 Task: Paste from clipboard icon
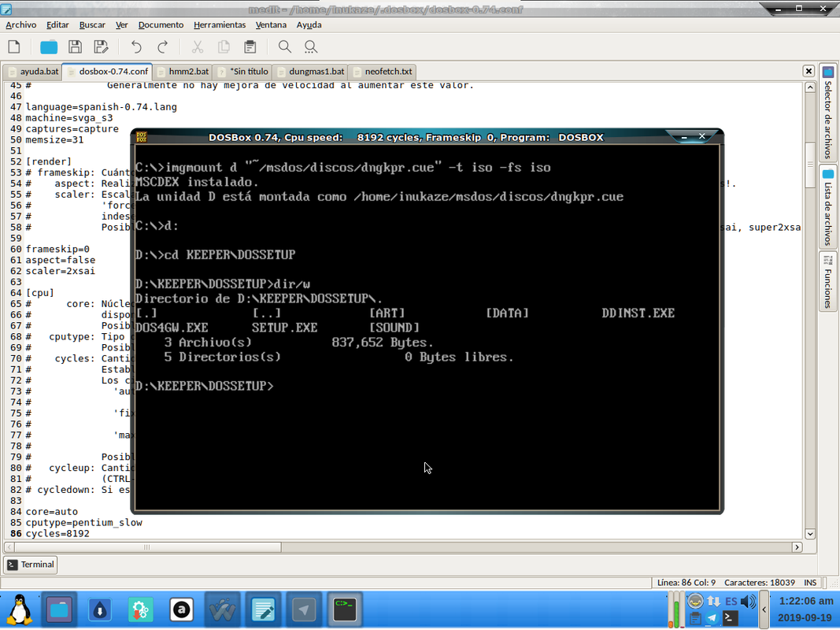250,47
